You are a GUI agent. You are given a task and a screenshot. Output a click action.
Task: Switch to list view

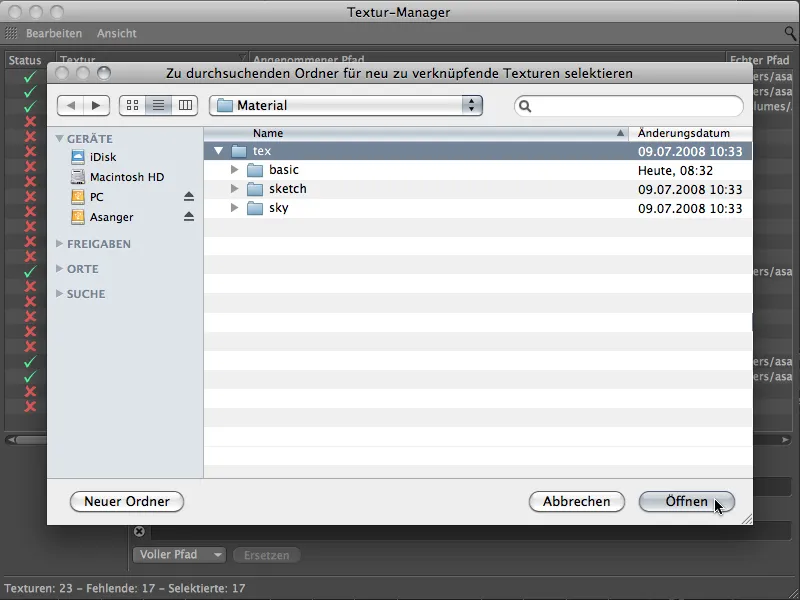coord(159,106)
